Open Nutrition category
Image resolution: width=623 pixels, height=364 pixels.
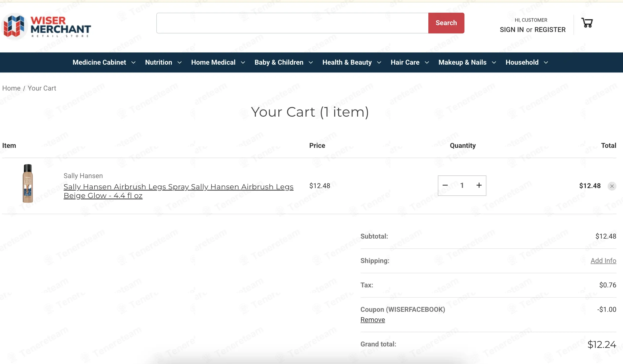(159, 62)
